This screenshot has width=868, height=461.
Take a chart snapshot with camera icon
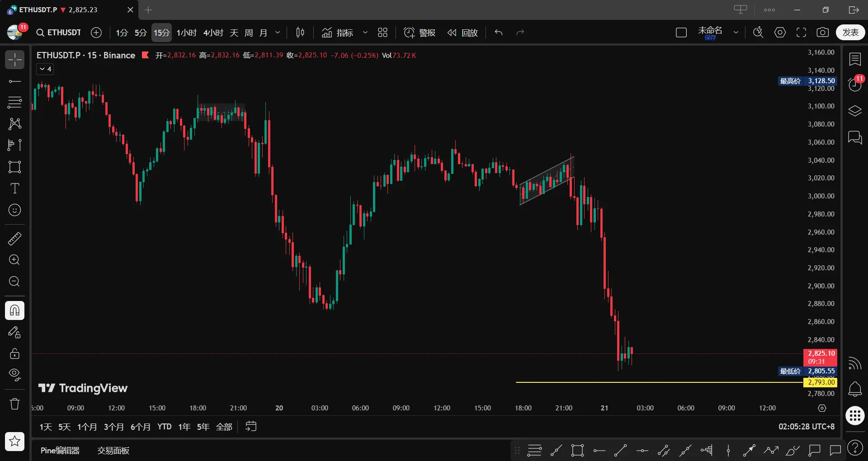[x=823, y=33]
